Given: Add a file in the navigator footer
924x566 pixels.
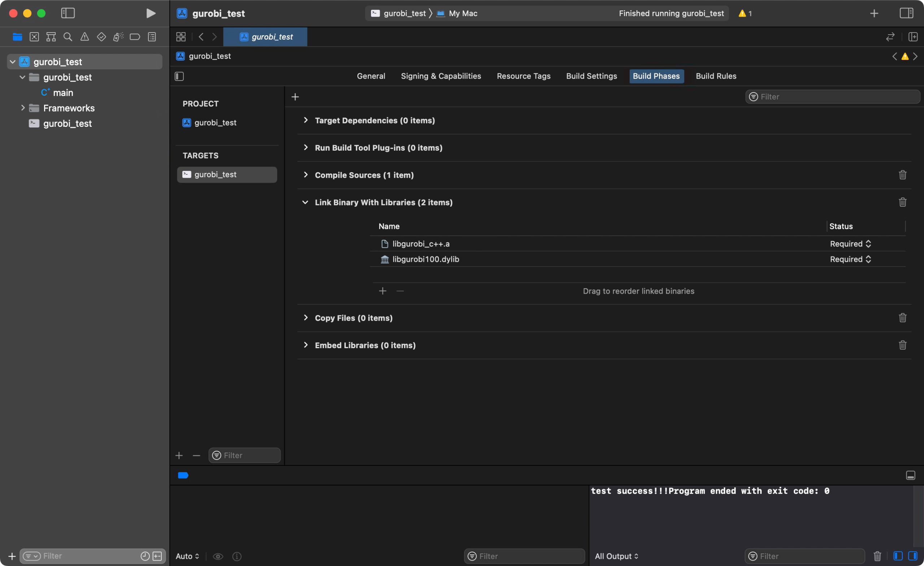Looking at the screenshot, I should pyautogui.click(x=12, y=556).
